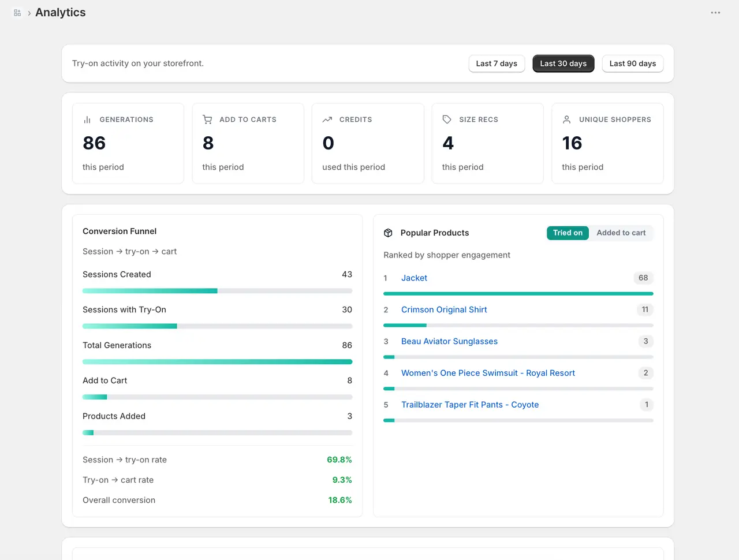Click 'Try-on activity on your storefront.' text

pyautogui.click(x=138, y=64)
